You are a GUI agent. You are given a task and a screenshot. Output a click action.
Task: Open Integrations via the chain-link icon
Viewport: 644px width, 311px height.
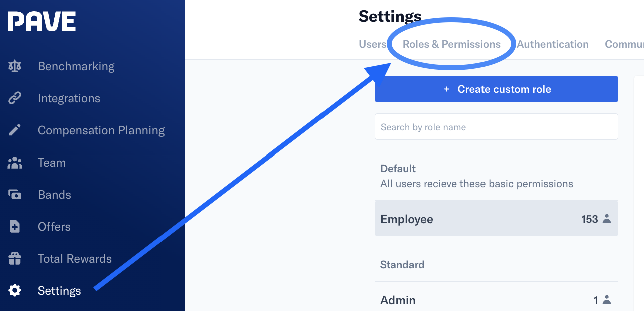click(x=15, y=98)
